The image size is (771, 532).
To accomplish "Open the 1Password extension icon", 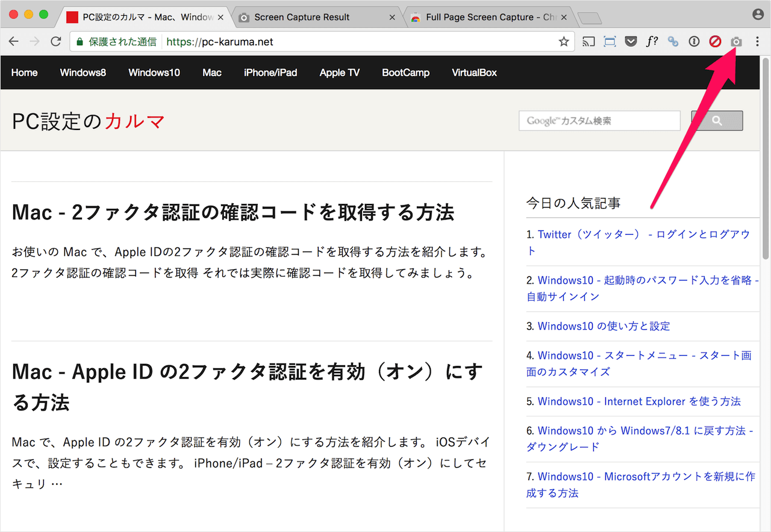I will [x=694, y=42].
